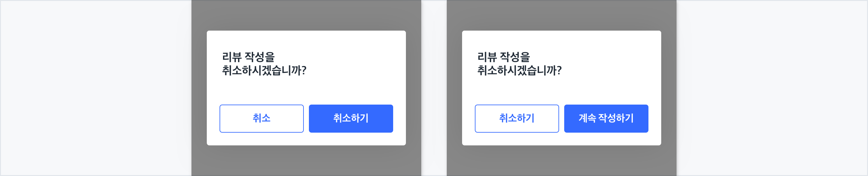Dismiss via dim overlay above the 계속 작성하기 dialog

pos(561,15)
